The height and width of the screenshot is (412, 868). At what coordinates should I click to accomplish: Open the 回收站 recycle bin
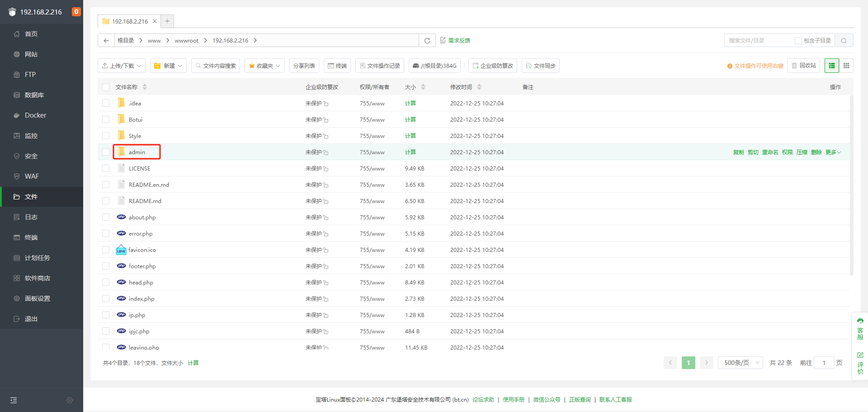click(x=804, y=66)
